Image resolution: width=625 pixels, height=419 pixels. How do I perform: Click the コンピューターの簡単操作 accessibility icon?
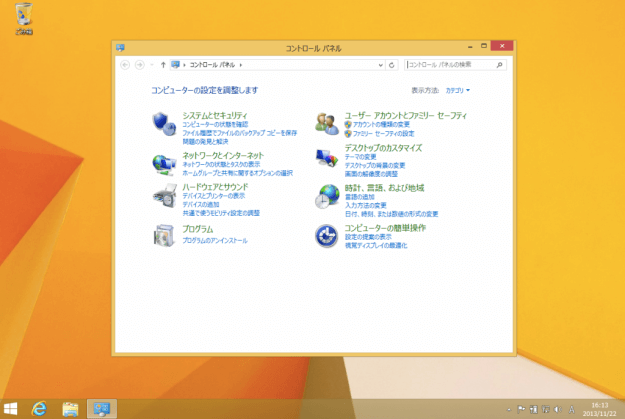[x=327, y=236]
